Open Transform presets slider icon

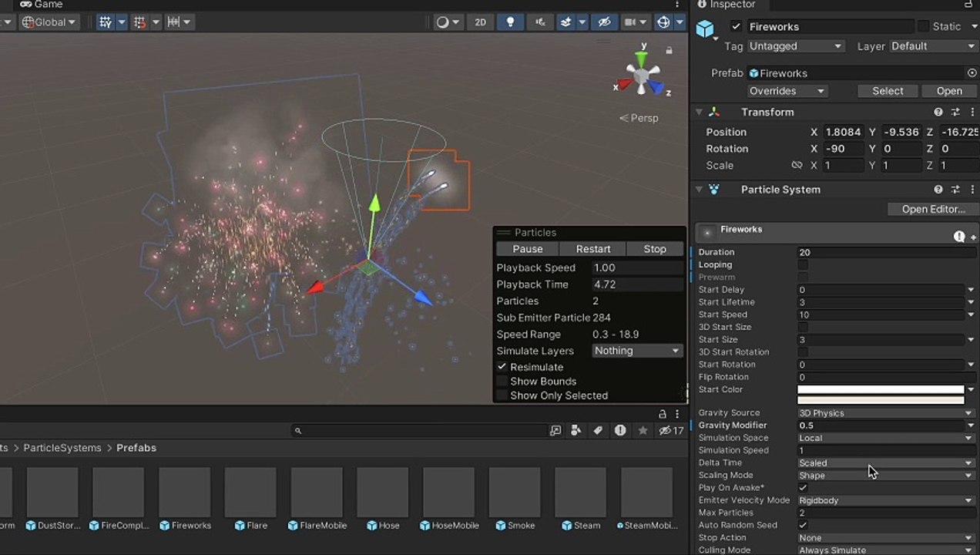pyautogui.click(x=955, y=113)
